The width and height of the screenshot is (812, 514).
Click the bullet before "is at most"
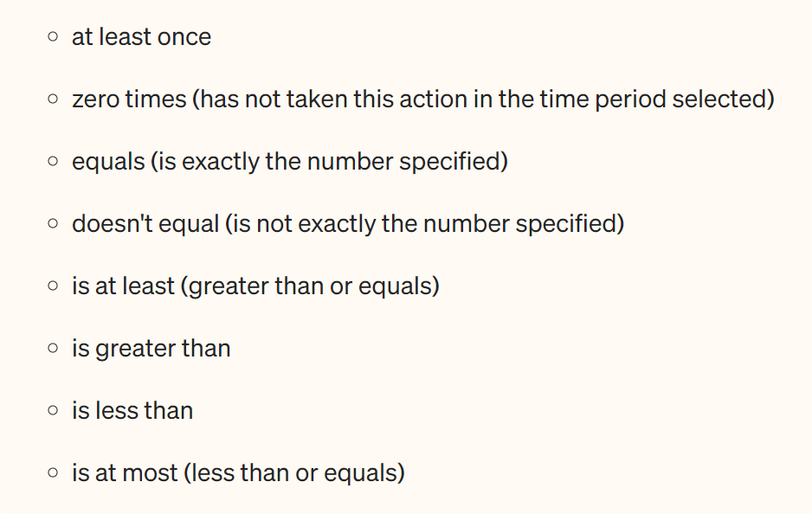pyautogui.click(x=54, y=473)
